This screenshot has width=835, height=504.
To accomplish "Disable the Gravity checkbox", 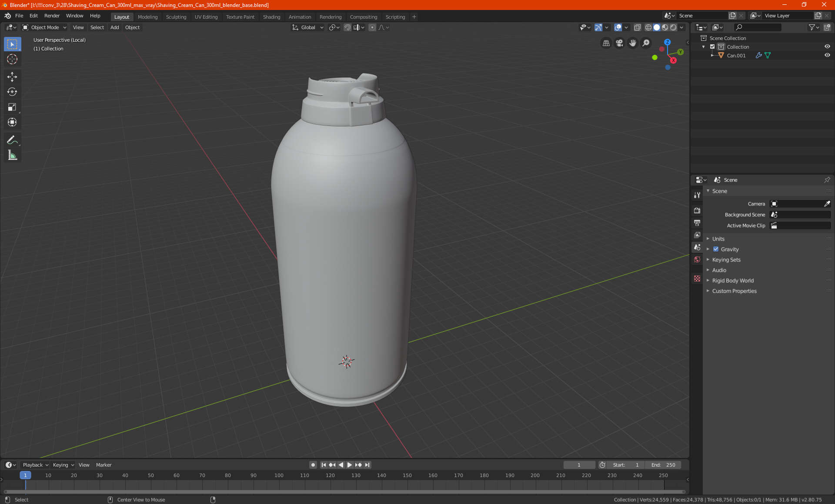I will pyautogui.click(x=716, y=249).
